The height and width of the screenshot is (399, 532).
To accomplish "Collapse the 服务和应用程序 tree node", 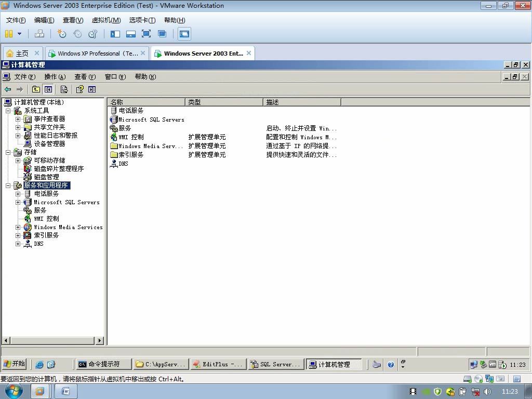I will (8, 185).
